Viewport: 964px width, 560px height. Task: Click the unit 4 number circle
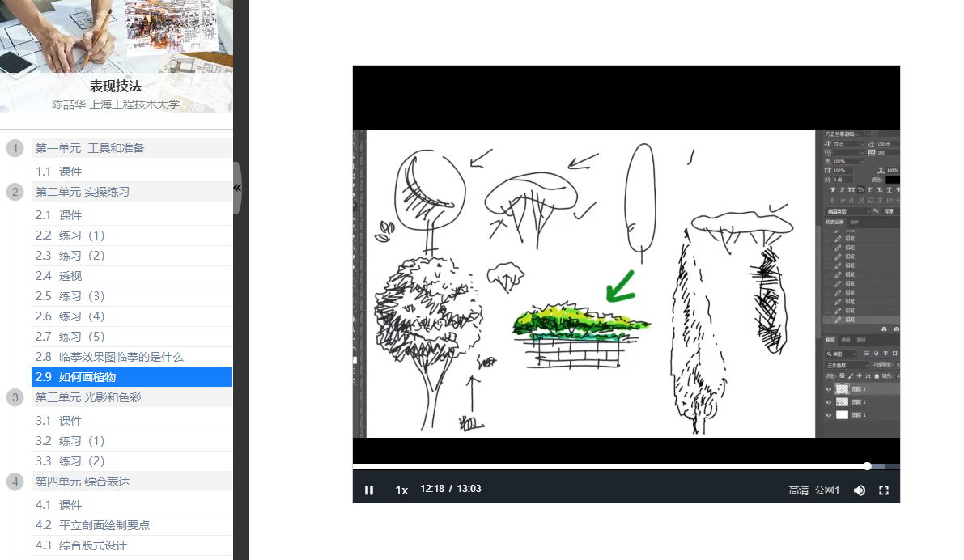15,482
